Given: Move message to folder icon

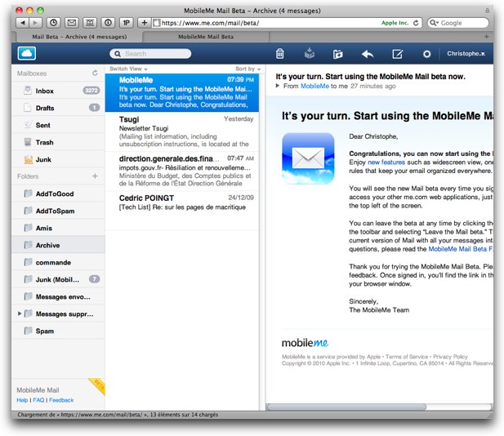Looking at the screenshot, I should [337, 54].
